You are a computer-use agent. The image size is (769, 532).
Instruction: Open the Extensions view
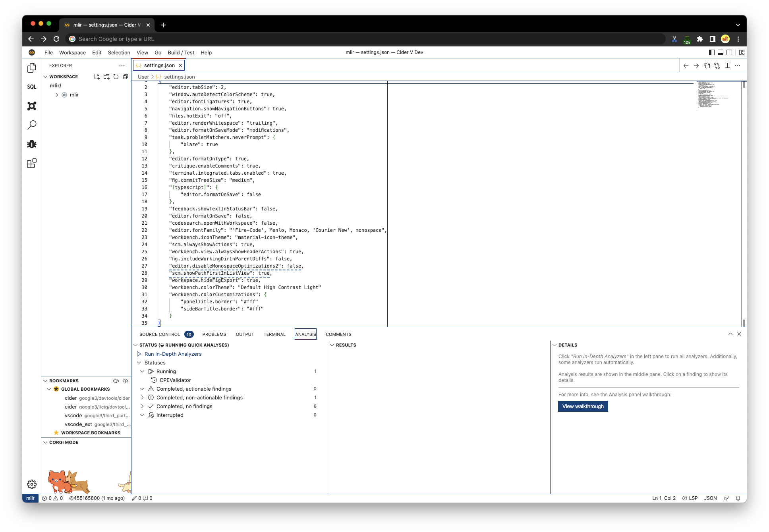tap(31, 163)
